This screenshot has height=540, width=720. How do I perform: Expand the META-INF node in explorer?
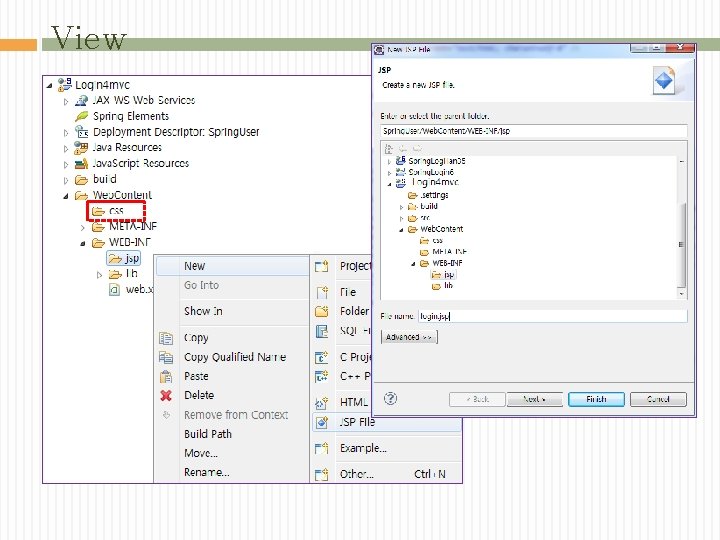pyautogui.click(x=83, y=228)
